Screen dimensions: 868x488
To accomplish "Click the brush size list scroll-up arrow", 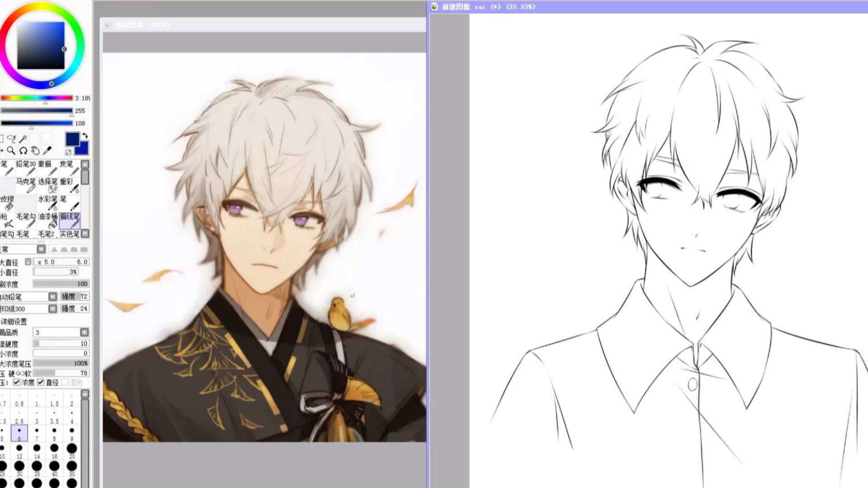I will point(85,394).
